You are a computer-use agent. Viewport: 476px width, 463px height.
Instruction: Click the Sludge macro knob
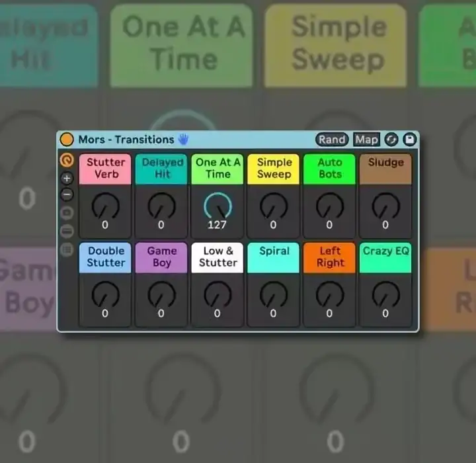386,206
